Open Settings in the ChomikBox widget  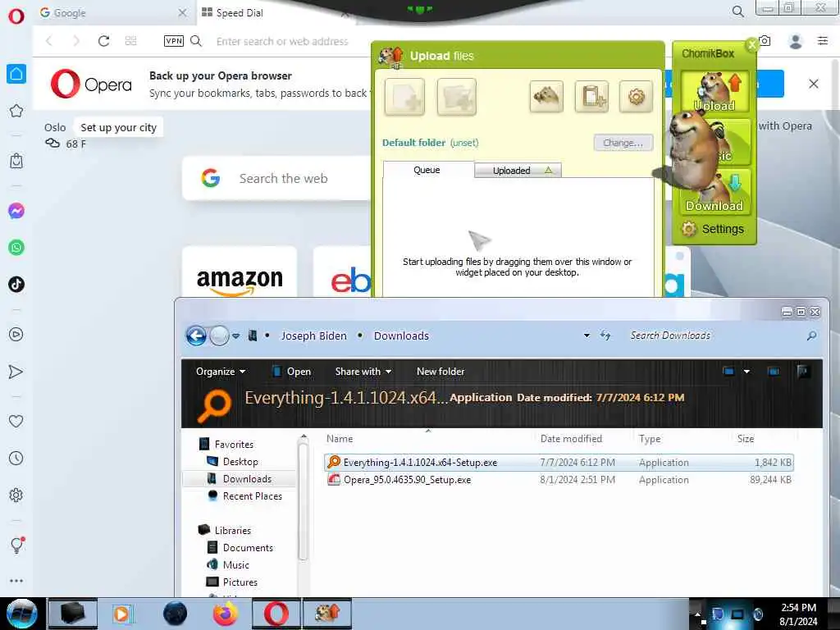tap(713, 229)
